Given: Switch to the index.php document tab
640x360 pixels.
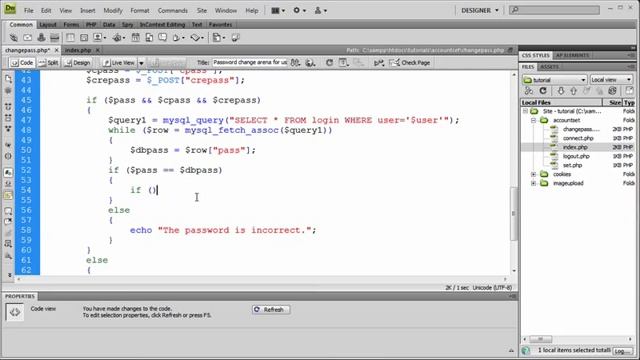Looking at the screenshot, I should pos(78,50).
